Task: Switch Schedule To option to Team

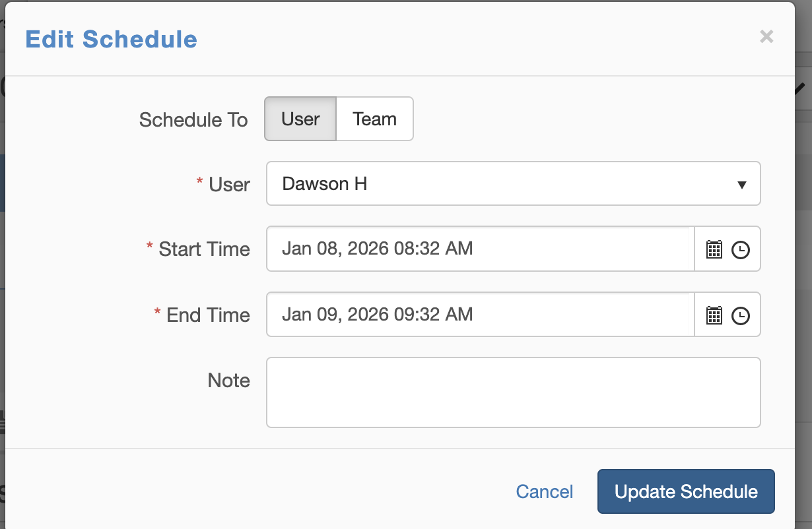Action: tap(374, 119)
